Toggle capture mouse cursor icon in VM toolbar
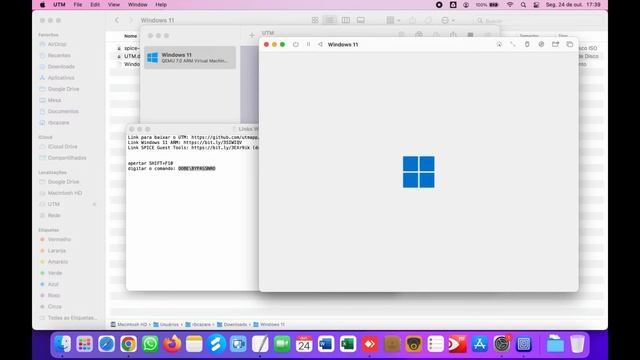The width and height of the screenshot is (640, 360). pos(499,44)
